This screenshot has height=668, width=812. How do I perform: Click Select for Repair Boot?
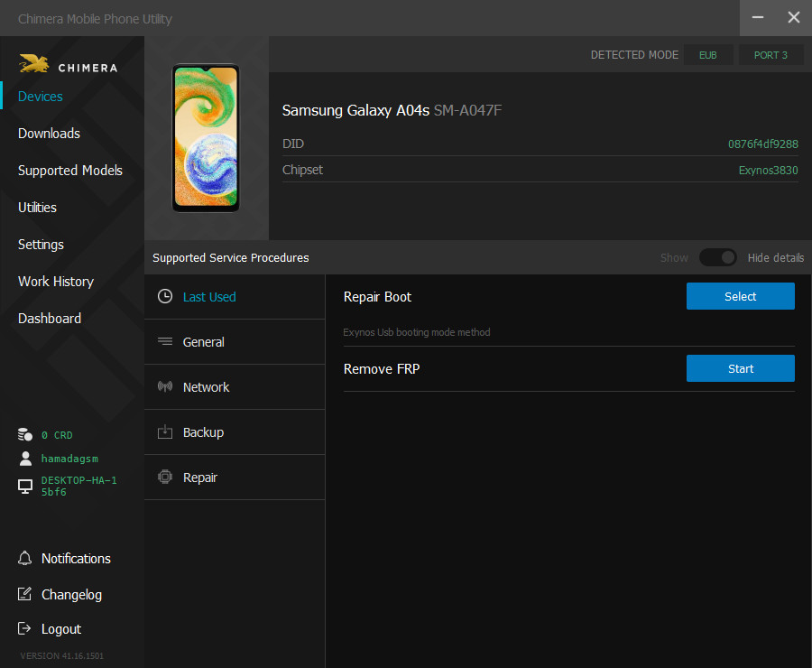click(741, 296)
